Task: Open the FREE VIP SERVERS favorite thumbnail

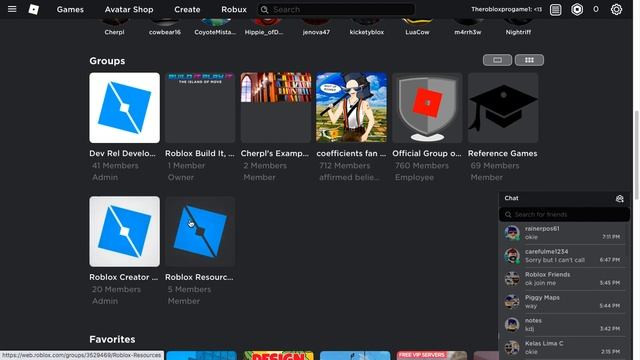Action: pyautogui.click(x=432, y=355)
